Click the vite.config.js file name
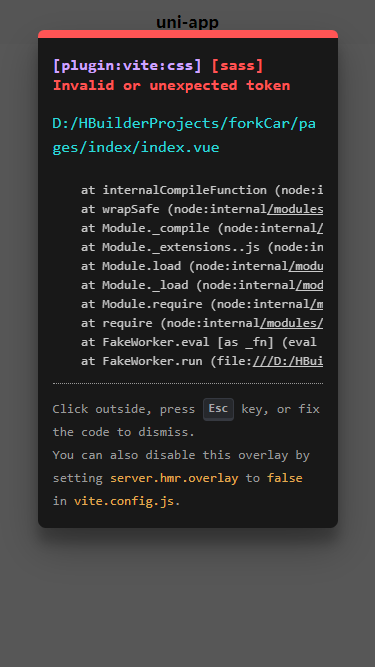 pos(124,501)
